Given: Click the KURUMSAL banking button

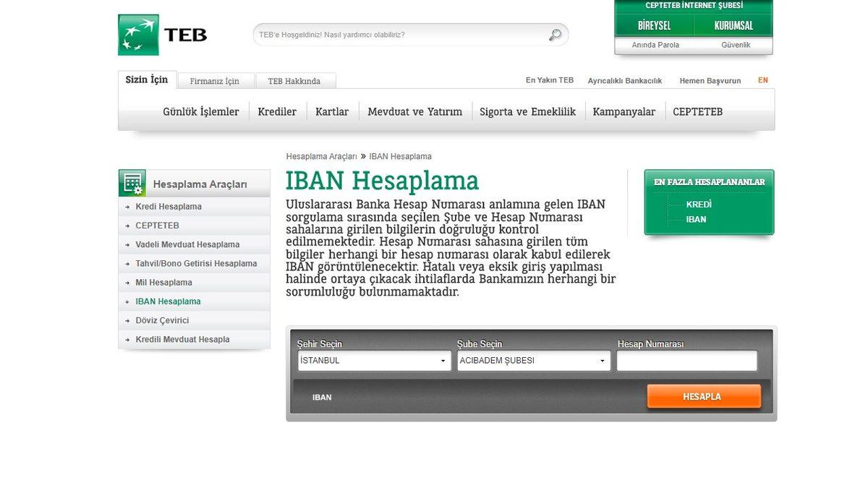Looking at the screenshot, I should [x=733, y=25].
